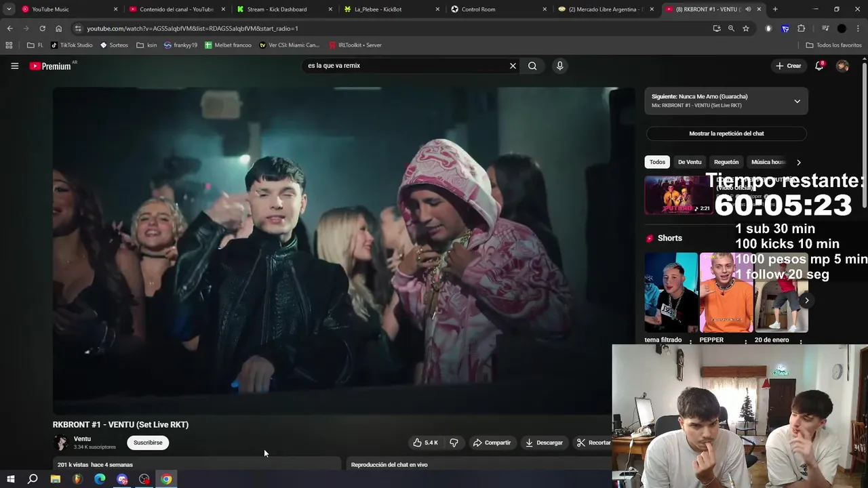Viewport: 868px width, 488px height.
Task: Click the Chrome icon in the taskbar
Action: [x=166, y=479]
